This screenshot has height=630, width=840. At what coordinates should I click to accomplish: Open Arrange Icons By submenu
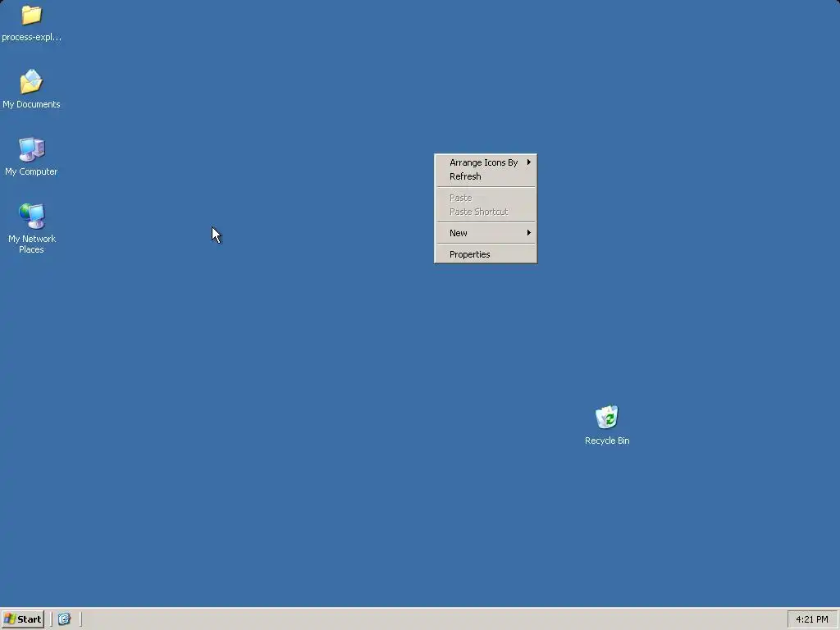click(x=486, y=162)
